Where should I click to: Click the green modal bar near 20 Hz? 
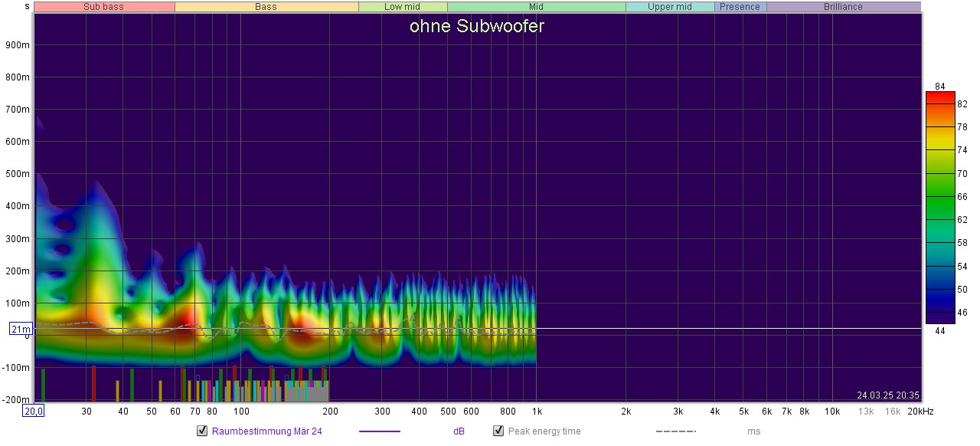pos(43,385)
